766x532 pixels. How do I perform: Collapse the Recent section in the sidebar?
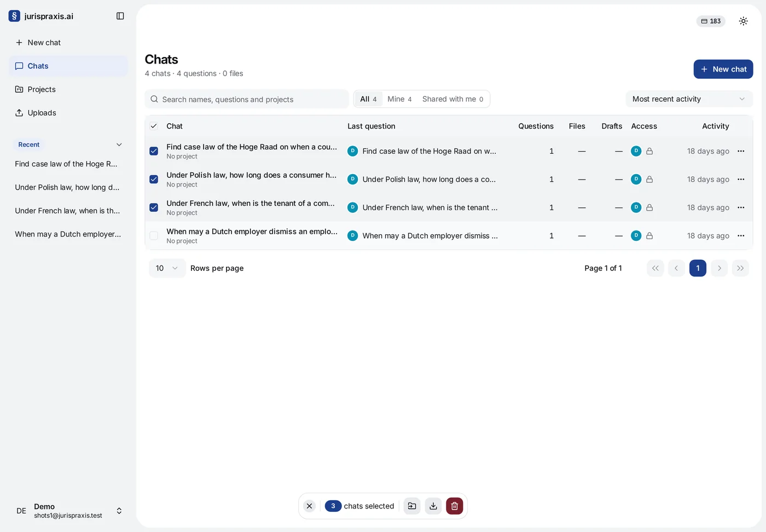tap(119, 144)
